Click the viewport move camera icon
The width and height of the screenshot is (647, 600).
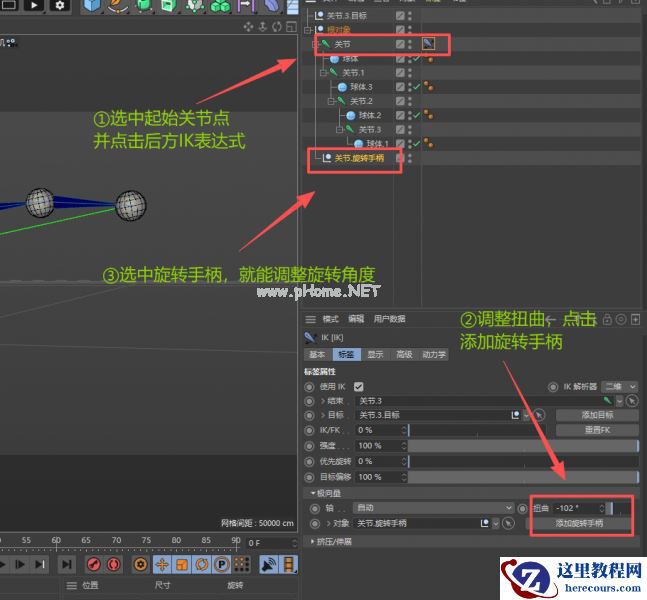pyautogui.click(x=248, y=27)
